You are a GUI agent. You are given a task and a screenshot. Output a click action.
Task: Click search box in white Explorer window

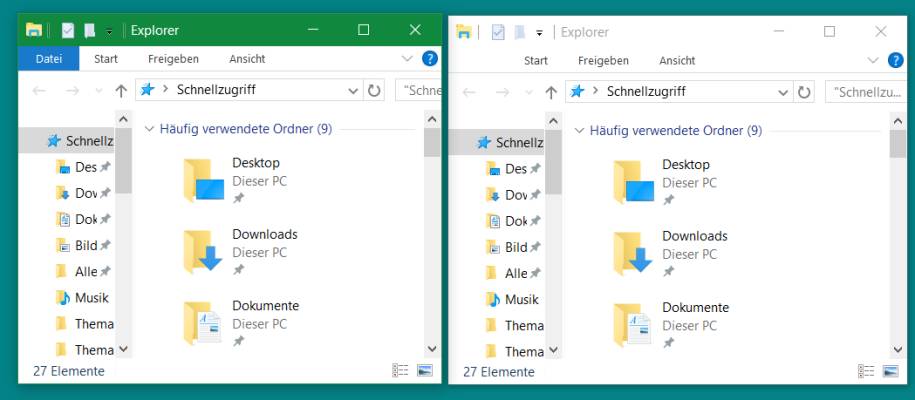pos(866,92)
